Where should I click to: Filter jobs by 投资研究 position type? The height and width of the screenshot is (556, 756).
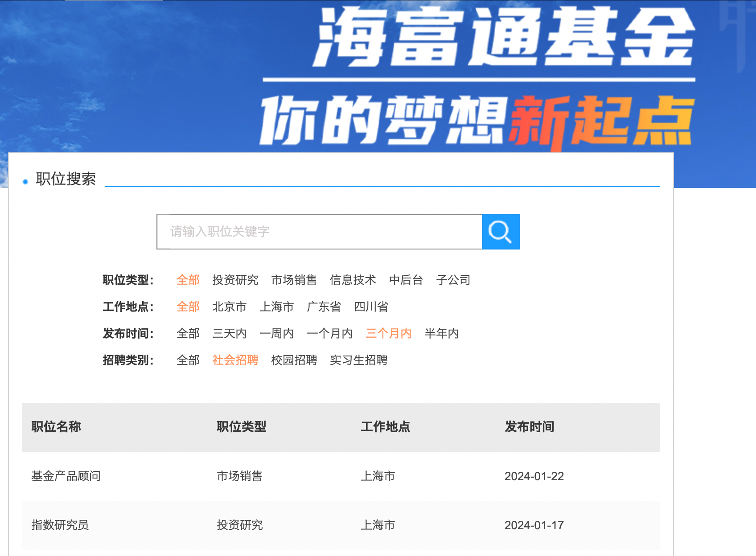point(236,280)
